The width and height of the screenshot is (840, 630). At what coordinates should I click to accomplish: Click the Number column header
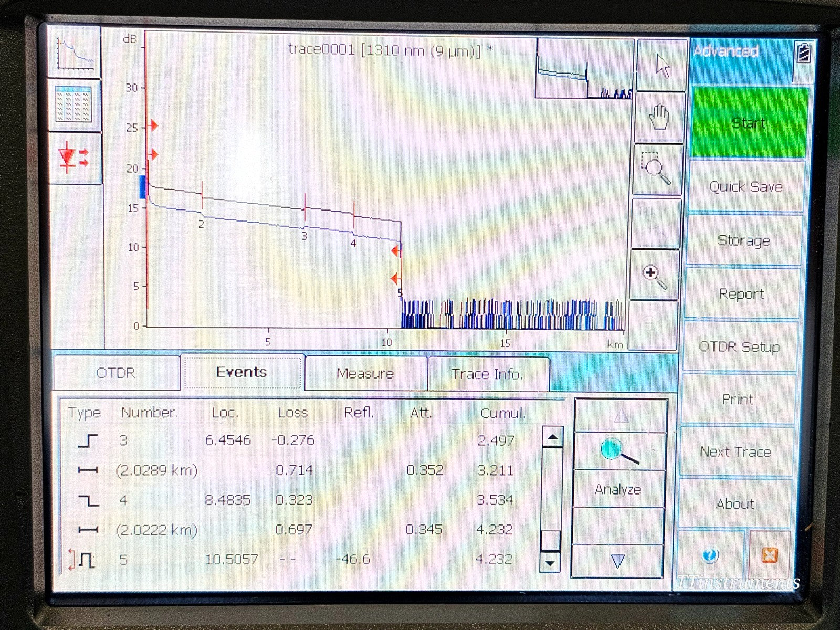pyautogui.click(x=149, y=413)
